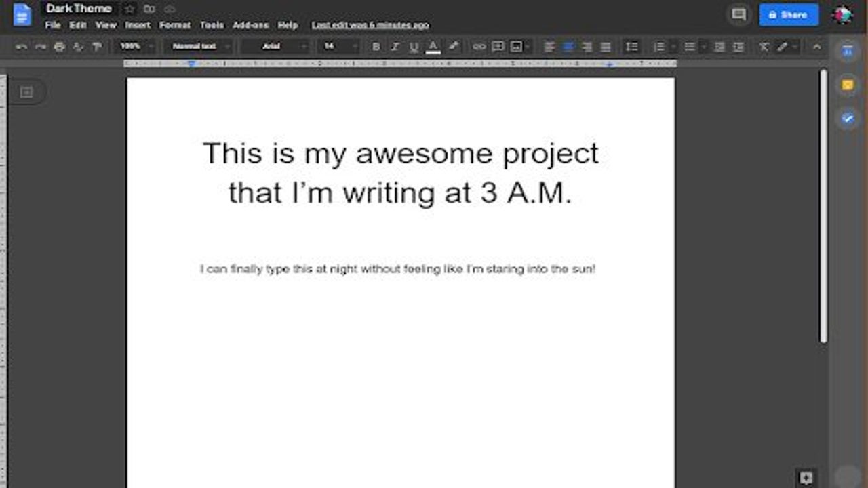Toggle bold formatting

point(376,47)
